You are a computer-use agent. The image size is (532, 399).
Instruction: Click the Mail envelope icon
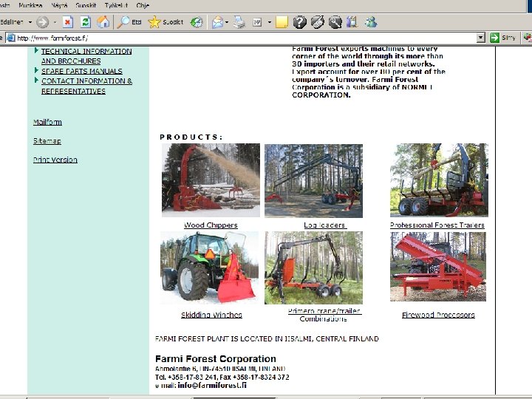(x=217, y=22)
